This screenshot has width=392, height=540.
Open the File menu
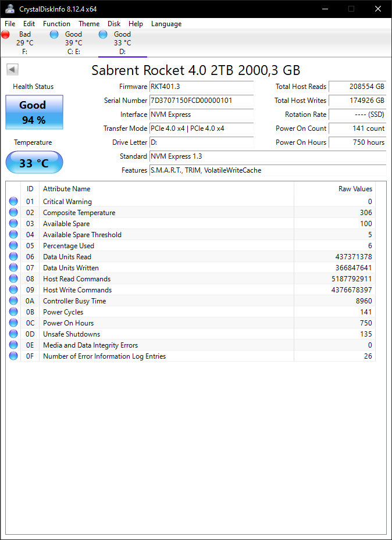click(x=10, y=24)
